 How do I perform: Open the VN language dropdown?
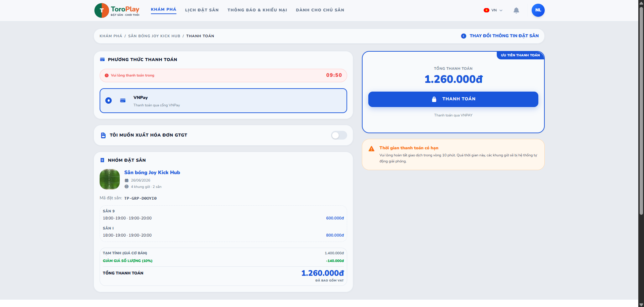pos(493,10)
